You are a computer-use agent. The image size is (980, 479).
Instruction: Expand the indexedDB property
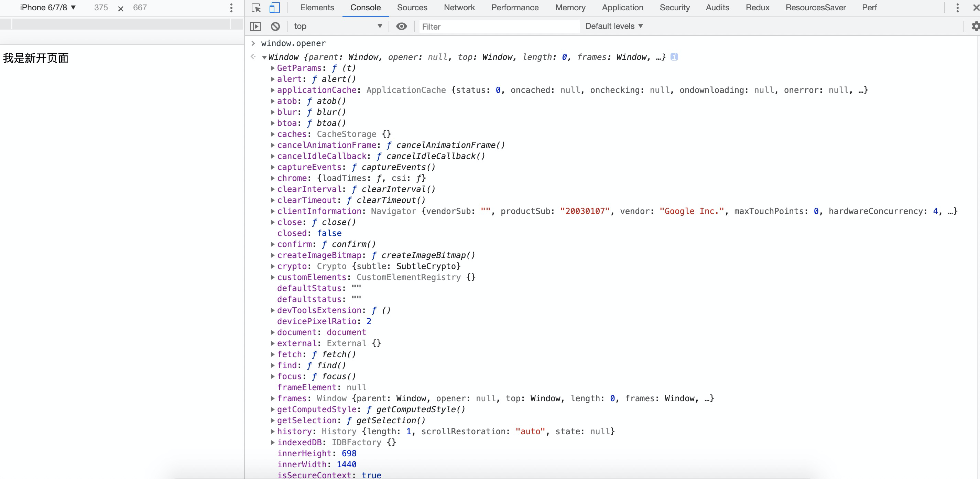[272, 443]
